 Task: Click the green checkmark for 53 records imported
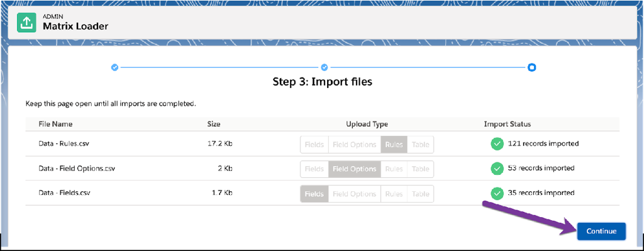point(497,169)
